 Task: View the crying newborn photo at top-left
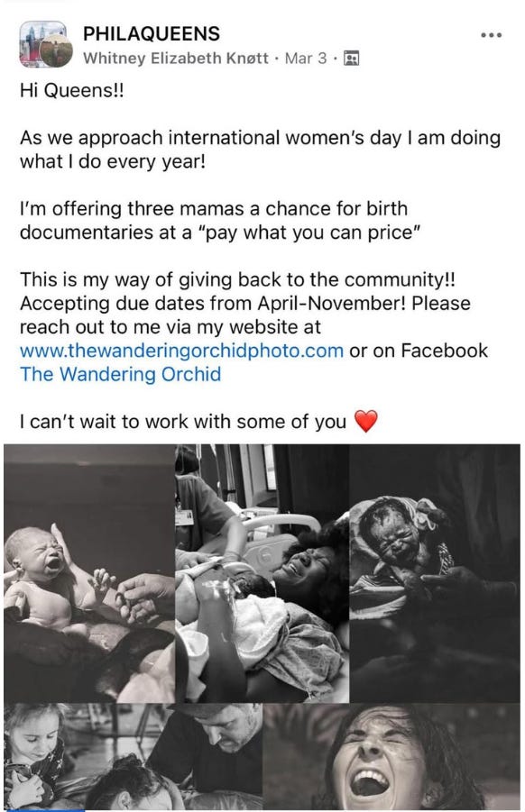pos(89,573)
